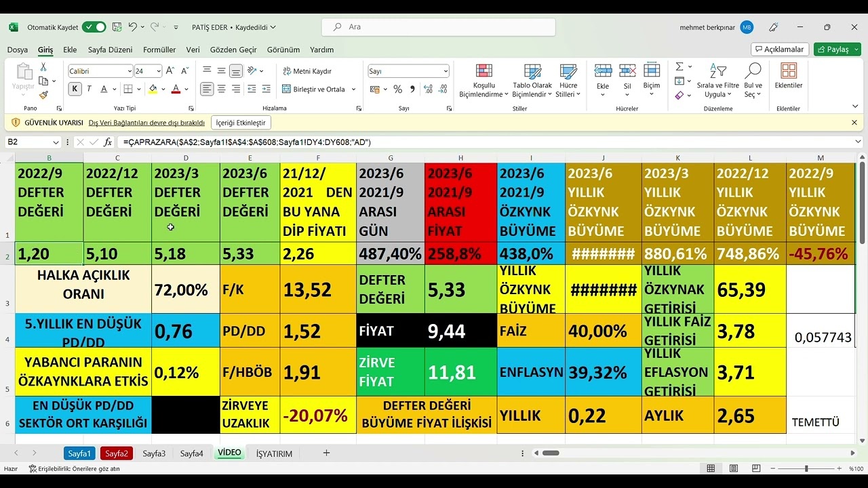868x488 pixels.
Task: Toggle left text alignment
Action: point(207,89)
